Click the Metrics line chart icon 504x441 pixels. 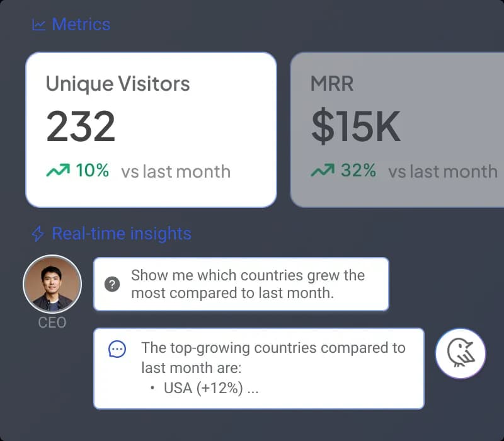39,25
